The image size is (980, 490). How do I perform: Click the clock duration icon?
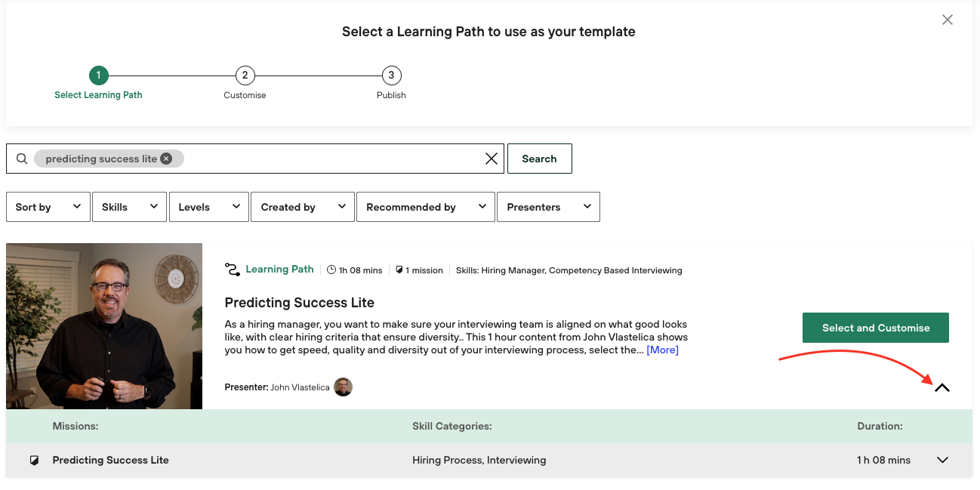[331, 270]
